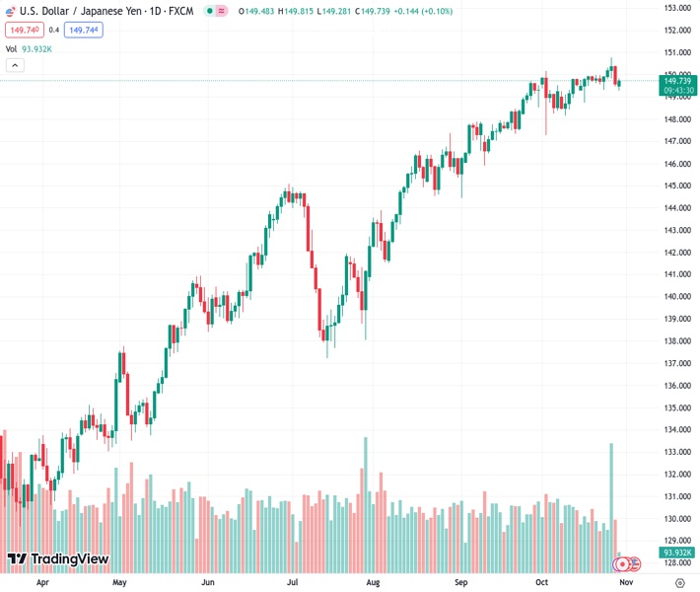This screenshot has width=700, height=592.
Task: Open the TradingView logo link
Action: (x=57, y=559)
